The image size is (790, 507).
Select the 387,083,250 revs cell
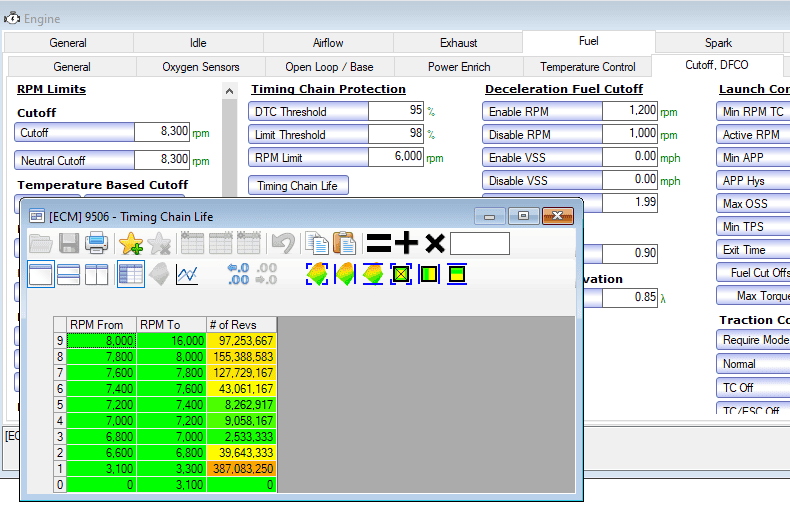(242, 469)
